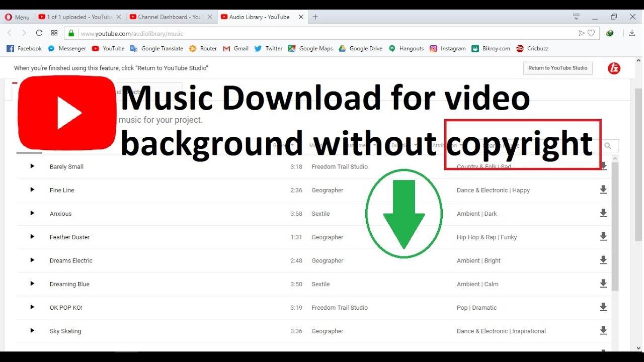Play the Fine Line track

[32, 190]
